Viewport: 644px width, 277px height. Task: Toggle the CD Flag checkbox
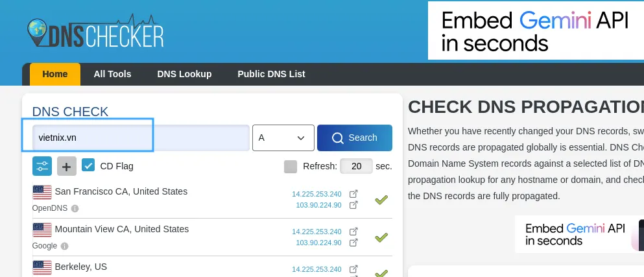coord(88,165)
